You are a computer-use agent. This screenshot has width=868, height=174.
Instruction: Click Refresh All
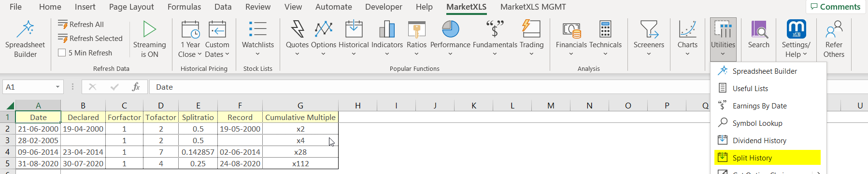pos(81,24)
